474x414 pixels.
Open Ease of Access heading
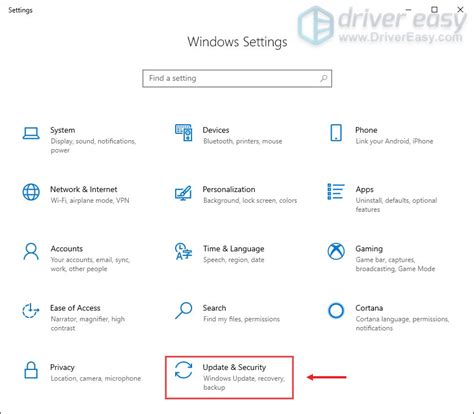pyautogui.click(x=75, y=308)
